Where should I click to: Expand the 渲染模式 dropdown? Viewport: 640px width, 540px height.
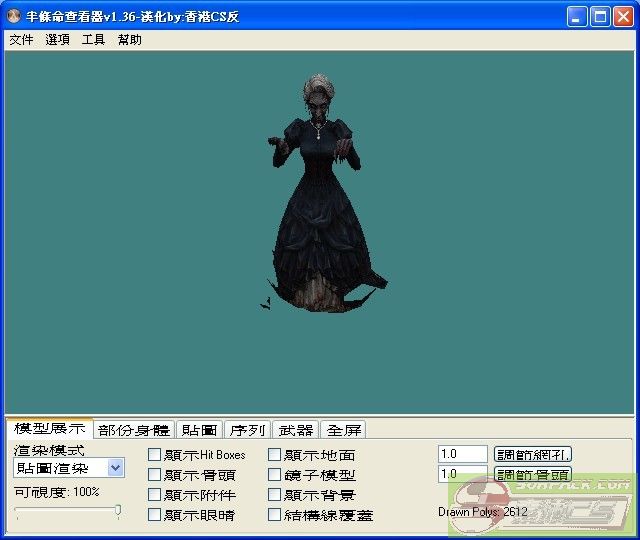click(116, 468)
